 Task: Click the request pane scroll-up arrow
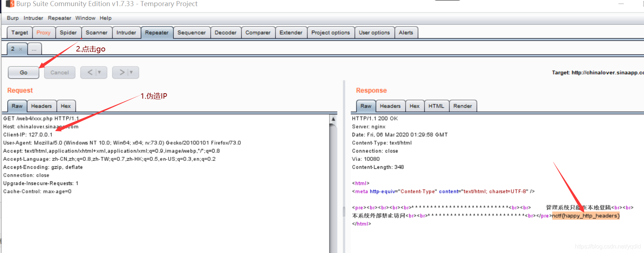pyautogui.click(x=333, y=119)
